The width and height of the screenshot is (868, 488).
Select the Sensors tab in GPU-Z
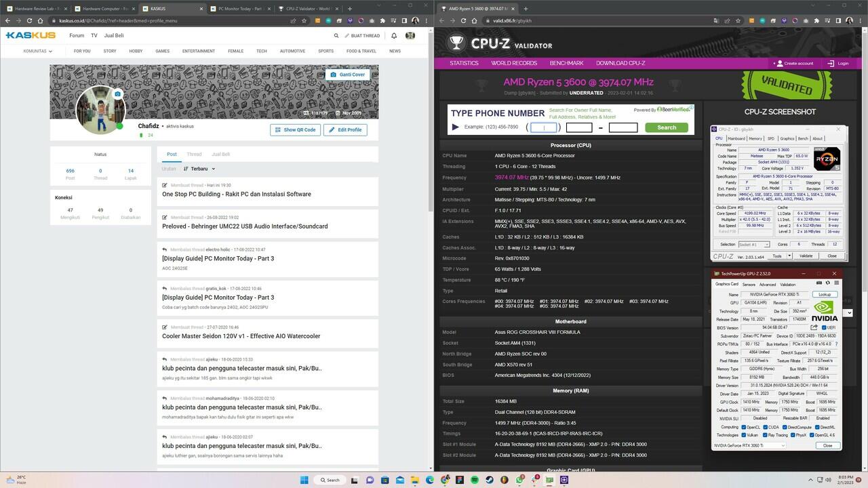pyautogui.click(x=749, y=285)
